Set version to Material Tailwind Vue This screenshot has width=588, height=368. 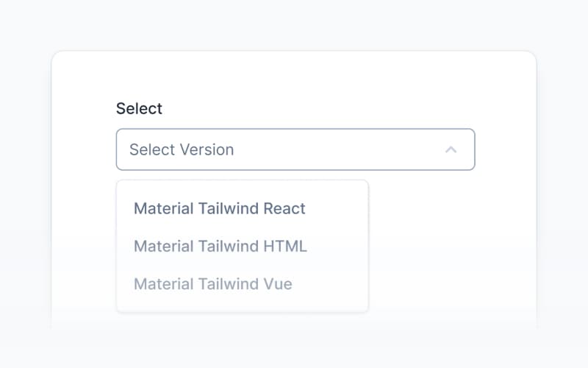[212, 284]
